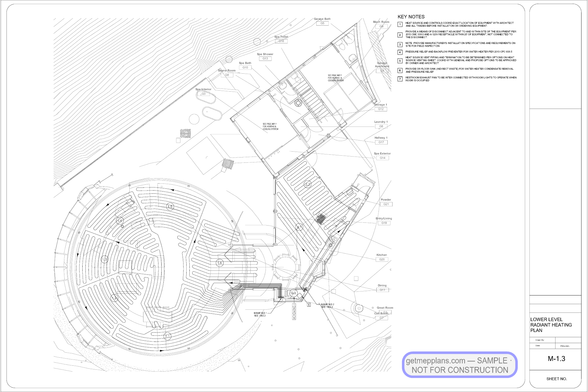Screen dimensions: 588x392
Task: Select the G8 room tag
Action: coord(381,126)
